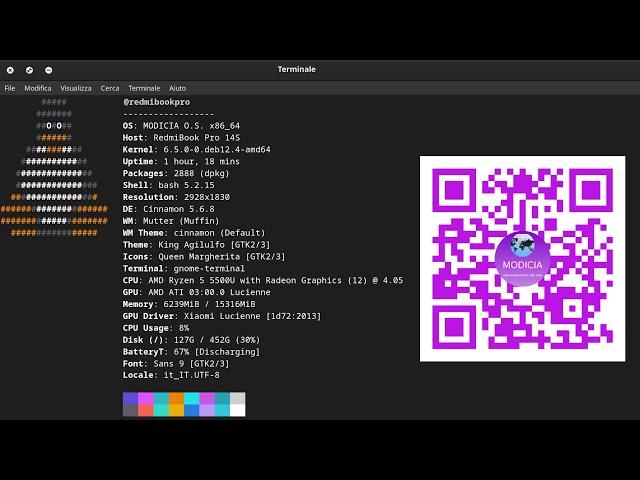The height and width of the screenshot is (480, 640).
Task: Click the BatteryT: 67% [Discharging] line
Action: pyautogui.click(x=191, y=351)
